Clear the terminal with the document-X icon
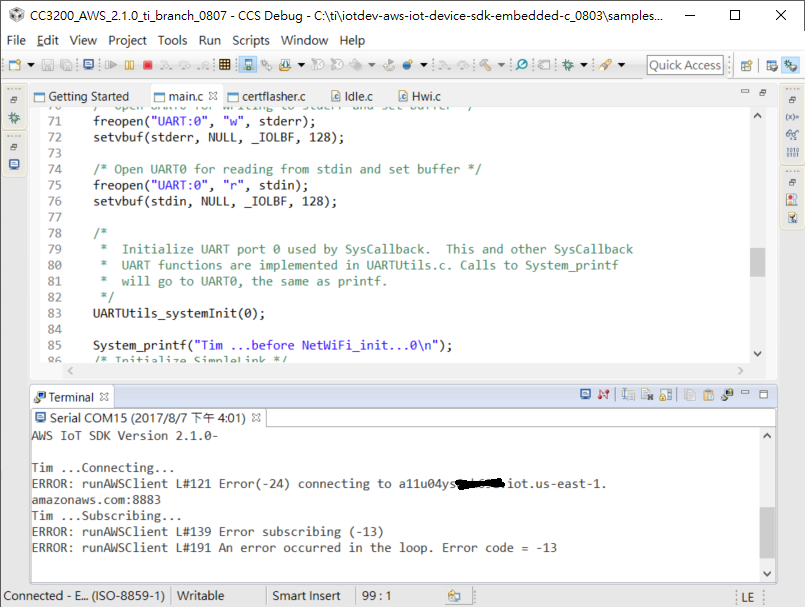 click(647, 394)
